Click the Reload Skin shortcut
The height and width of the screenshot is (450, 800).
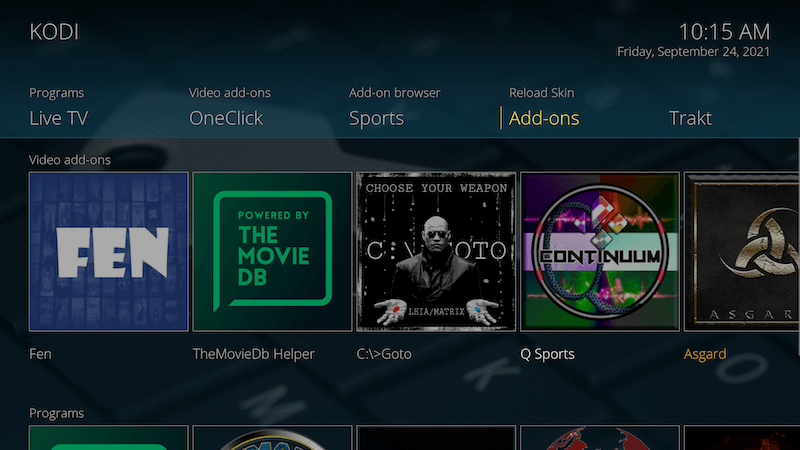(x=541, y=93)
